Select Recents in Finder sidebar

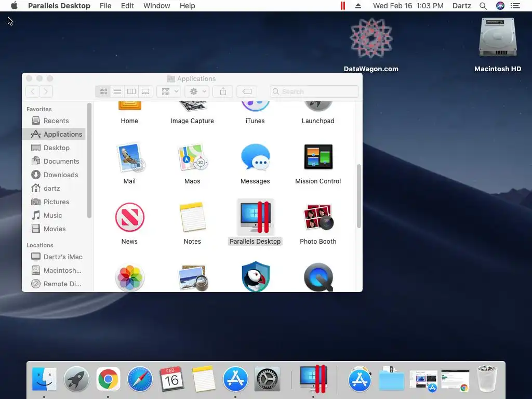[x=54, y=121]
